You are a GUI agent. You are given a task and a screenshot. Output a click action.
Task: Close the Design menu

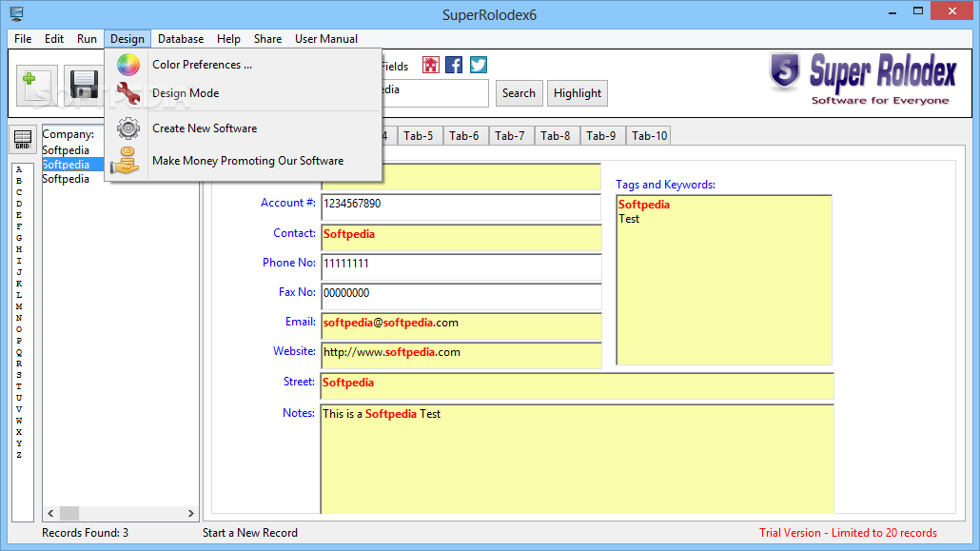[x=127, y=39]
